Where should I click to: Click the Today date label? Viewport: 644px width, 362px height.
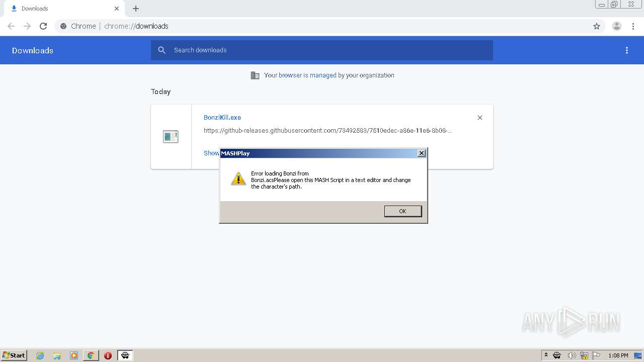click(x=161, y=92)
